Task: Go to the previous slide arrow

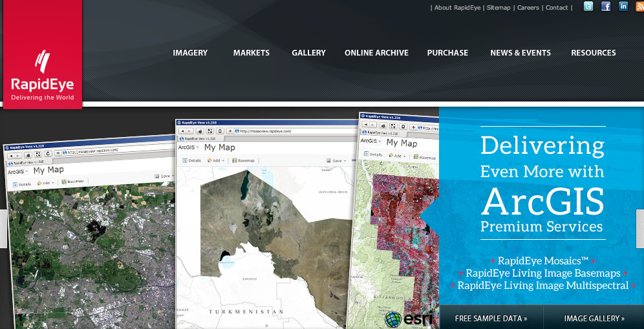Action: click(x=3, y=229)
